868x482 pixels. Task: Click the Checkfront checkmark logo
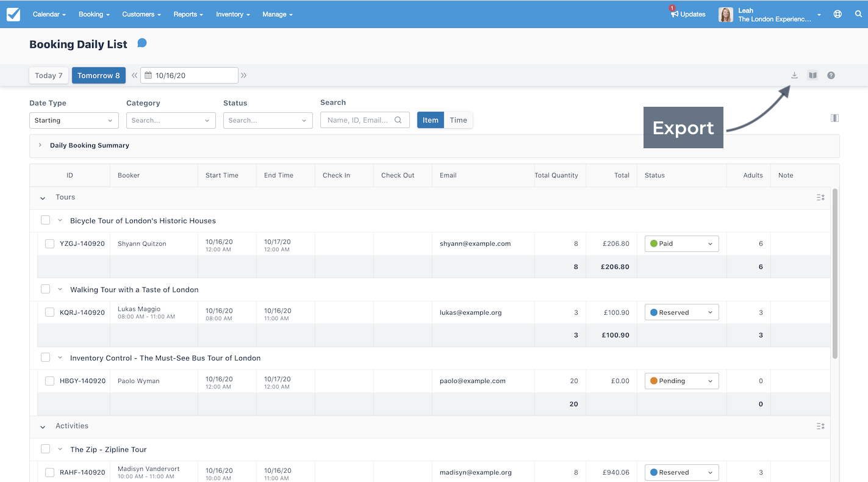(13, 14)
